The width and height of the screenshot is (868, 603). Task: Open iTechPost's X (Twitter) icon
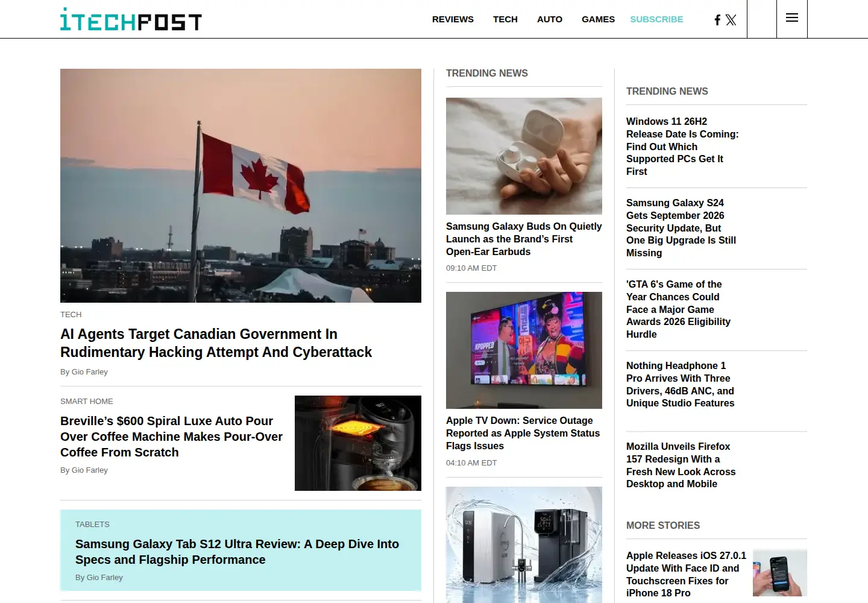point(731,20)
